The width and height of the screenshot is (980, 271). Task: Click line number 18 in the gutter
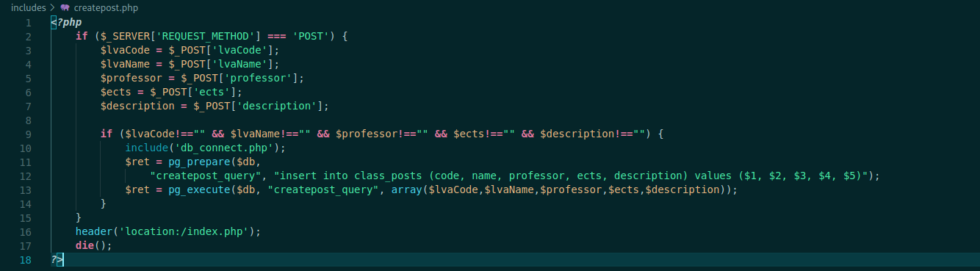26,259
